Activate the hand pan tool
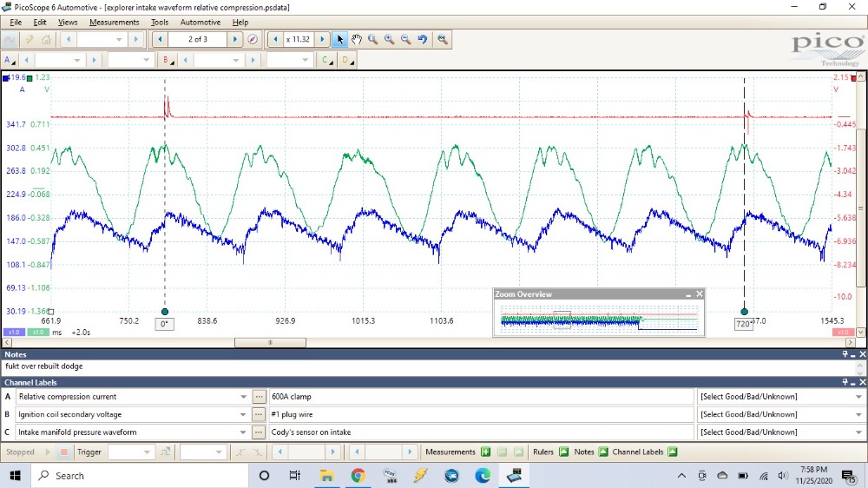868x488 pixels. 357,39
